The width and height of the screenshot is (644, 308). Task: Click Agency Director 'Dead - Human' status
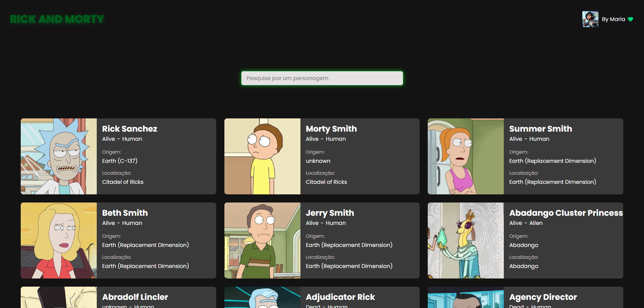click(x=530, y=306)
